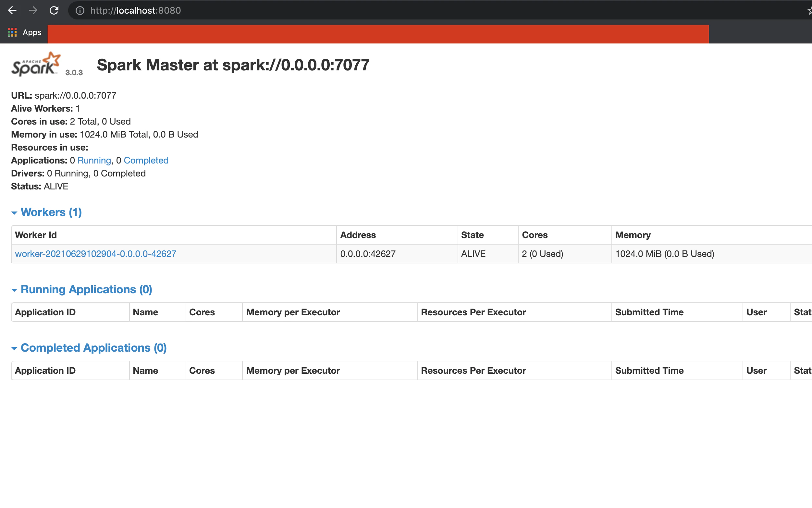
Task: Click the Spark version 3.0.3 label
Action: tap(74, 73)
